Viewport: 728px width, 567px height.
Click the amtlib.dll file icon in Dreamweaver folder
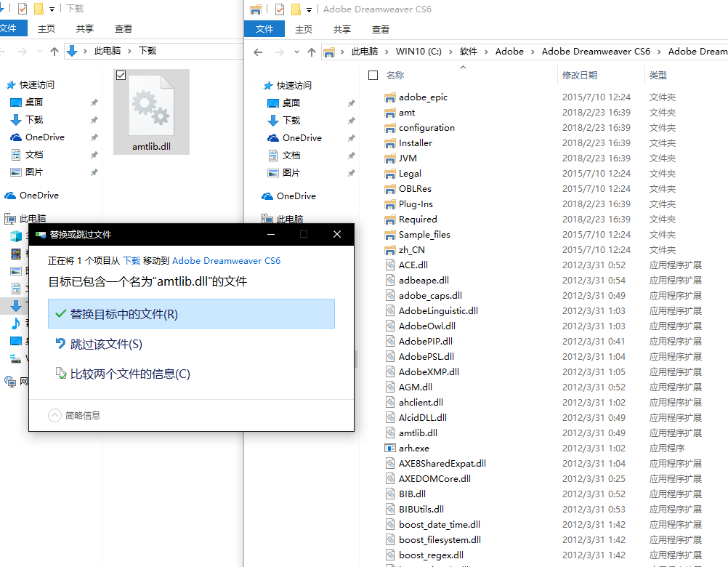[390, 433]
